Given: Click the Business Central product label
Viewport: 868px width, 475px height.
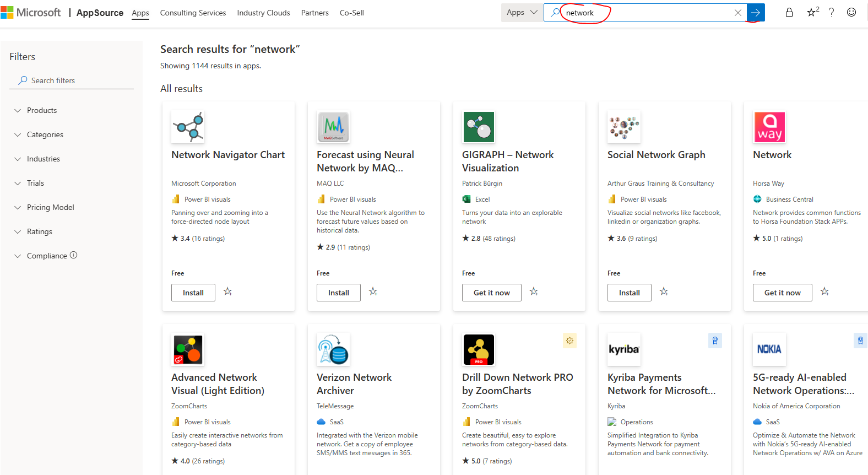Looking at the screenshot, I should 789,199.
